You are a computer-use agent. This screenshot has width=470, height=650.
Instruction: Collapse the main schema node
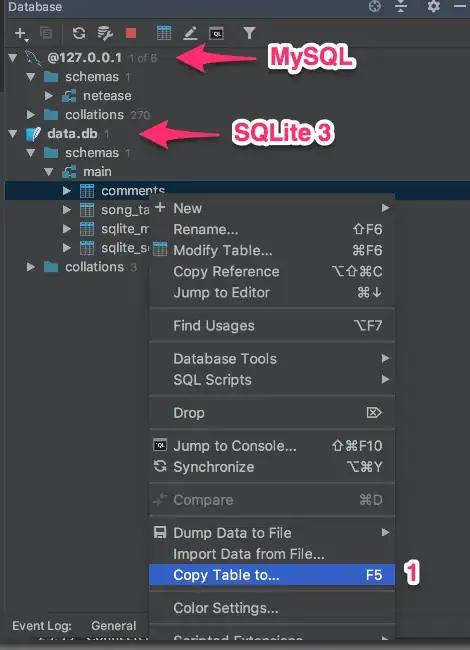coord(48,172)
